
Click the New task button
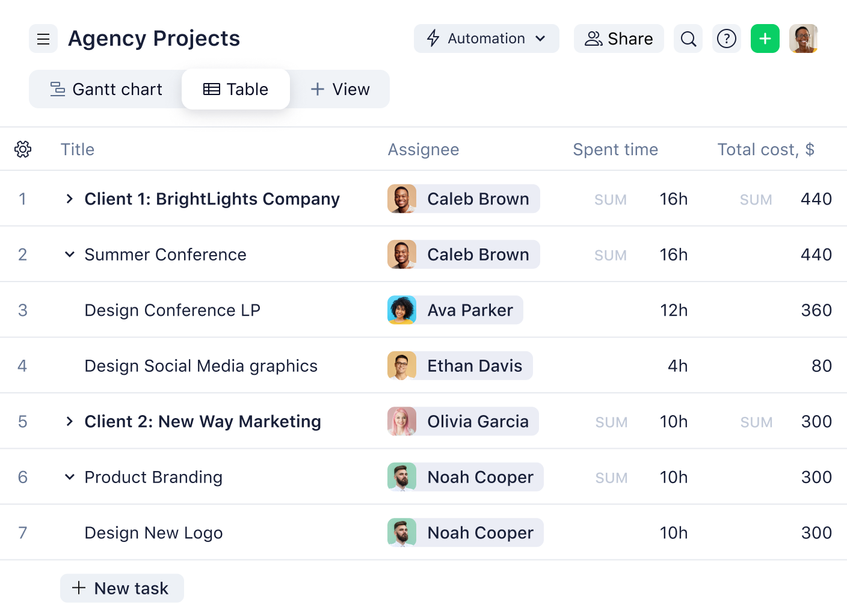coord(122,588)
